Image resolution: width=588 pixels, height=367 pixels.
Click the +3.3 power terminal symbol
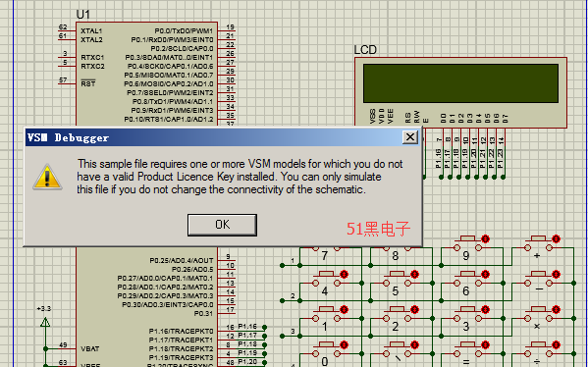click(x=45, y=321)
